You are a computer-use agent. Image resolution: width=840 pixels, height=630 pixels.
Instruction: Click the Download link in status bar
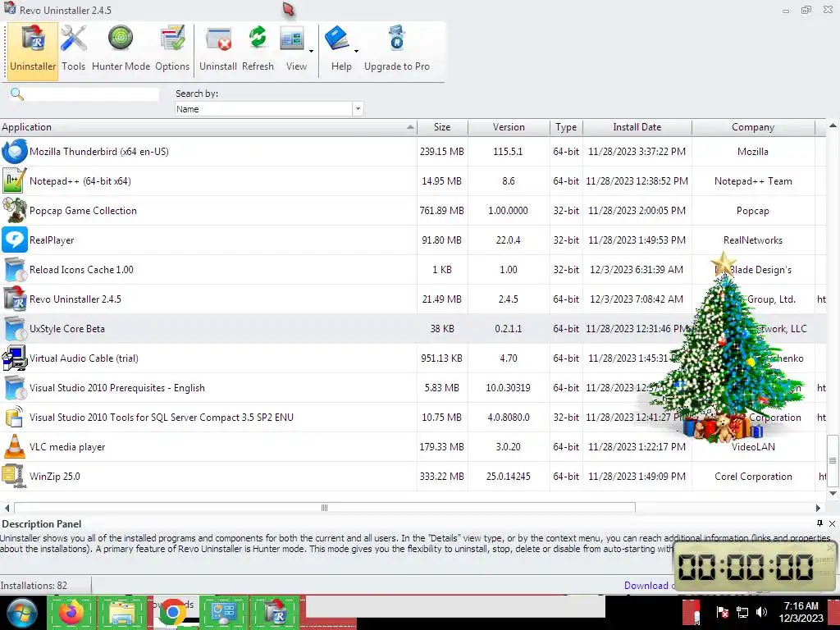(x=648, y=586)
